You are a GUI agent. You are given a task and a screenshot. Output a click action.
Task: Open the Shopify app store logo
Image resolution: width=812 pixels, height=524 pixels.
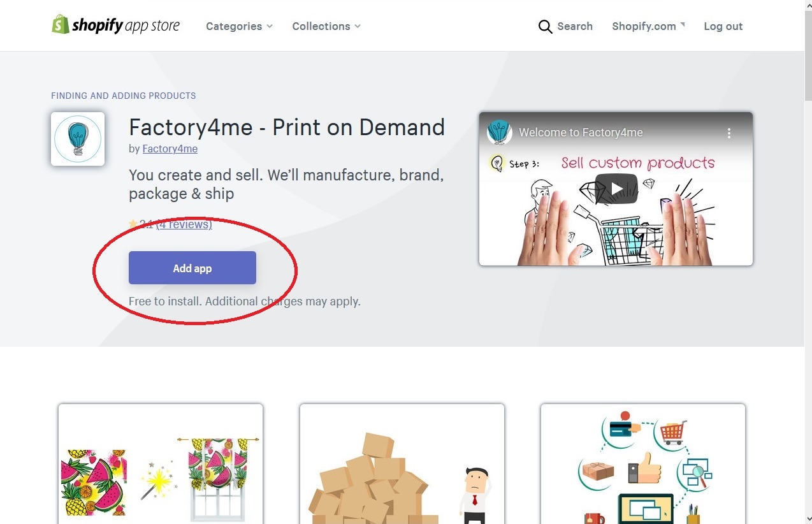click(x=115, y=25)
